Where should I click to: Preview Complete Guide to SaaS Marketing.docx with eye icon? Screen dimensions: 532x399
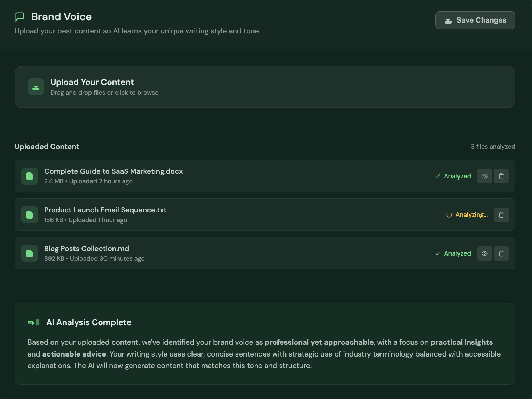484,176
